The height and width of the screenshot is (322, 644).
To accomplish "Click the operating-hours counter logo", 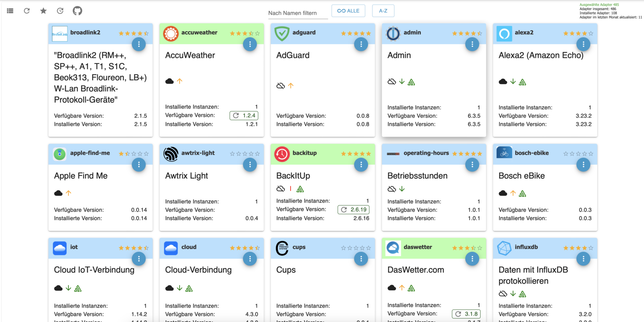I will (x=393, y=154).
